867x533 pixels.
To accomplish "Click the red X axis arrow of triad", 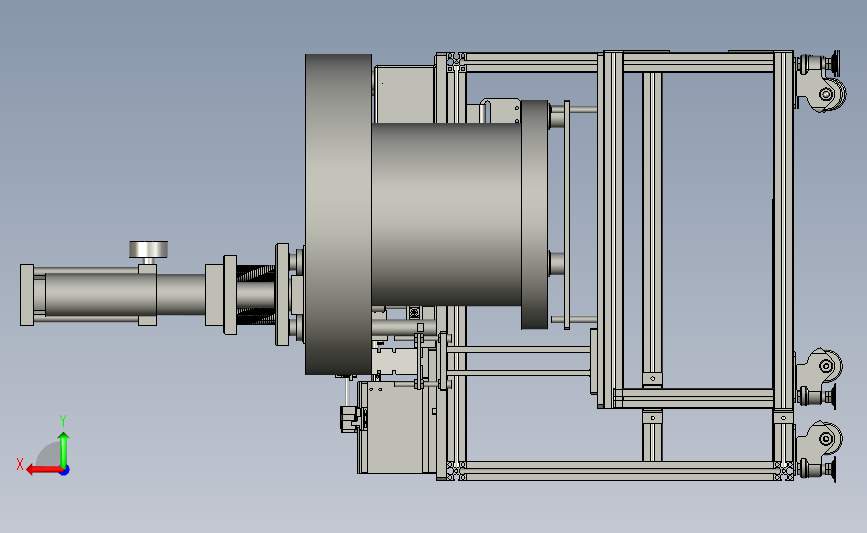I will pos(43,470).
